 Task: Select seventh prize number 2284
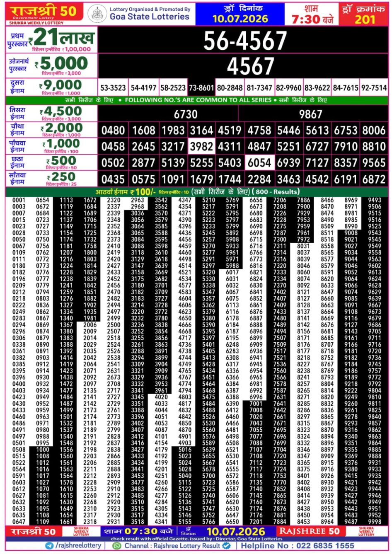[x=259, y=179]
